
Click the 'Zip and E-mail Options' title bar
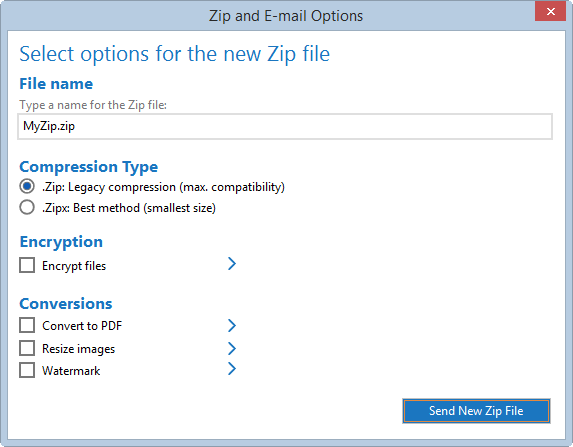pos(286,16)
